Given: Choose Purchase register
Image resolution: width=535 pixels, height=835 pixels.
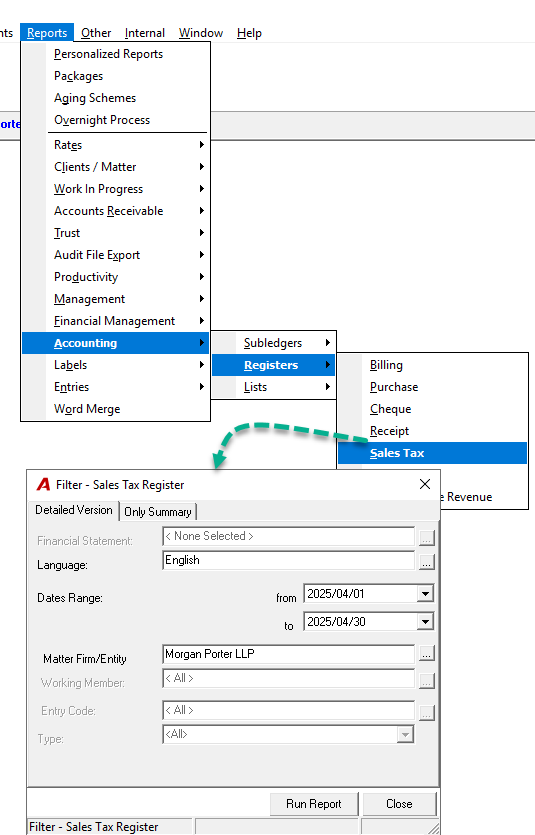Looking at the screenshot, I should coord(432,387).
